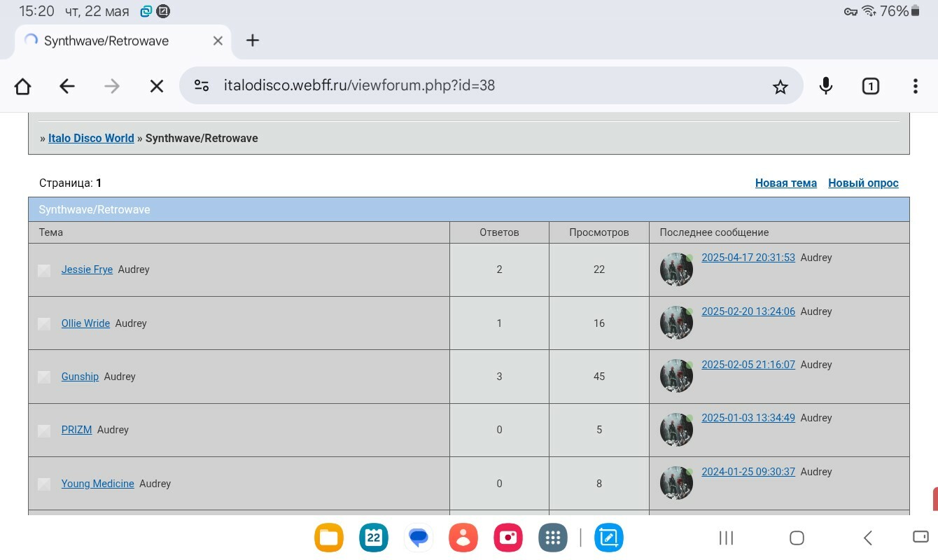Click the reply count 2 for Jessie Frye
Image resolution: width=938 pixels, height=560 pixels.
tap(499, 269)
